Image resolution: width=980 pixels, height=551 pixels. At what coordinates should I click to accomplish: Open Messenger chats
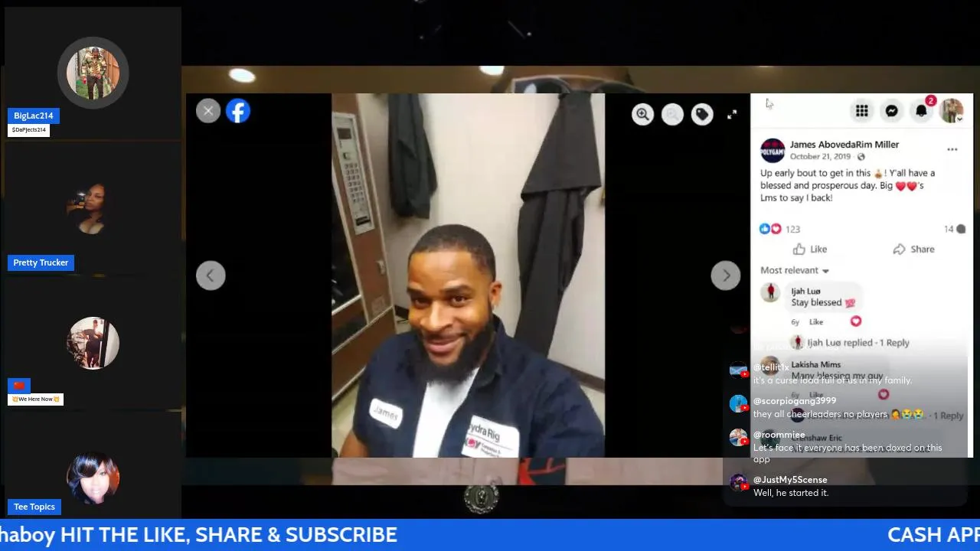pyautogui.click(x=892, y=111)
